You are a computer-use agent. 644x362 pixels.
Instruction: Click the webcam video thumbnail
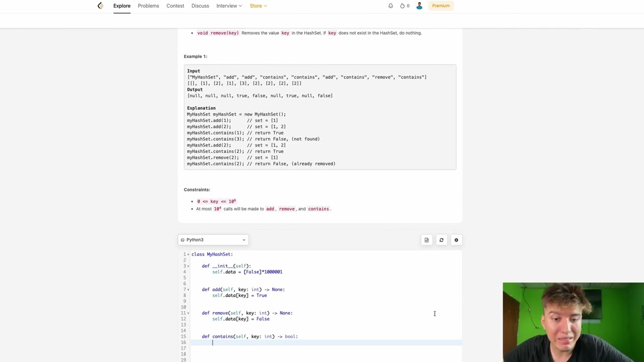coord(573,322)
